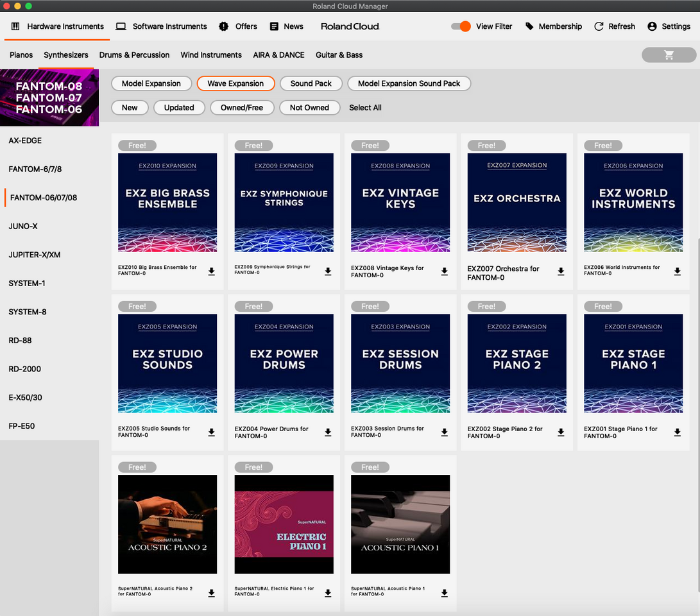Toggle Model Expansion Sound Pack filter
The width and height of the screenshot is (700, 616).
[409, 83]
